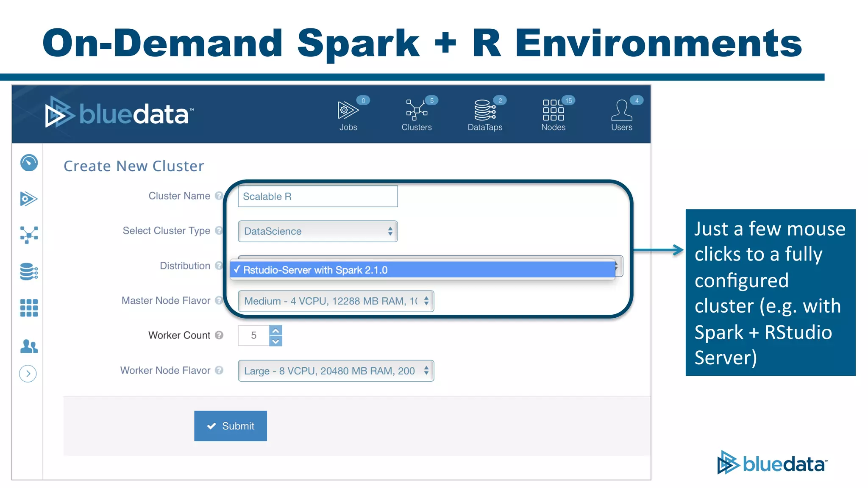Click the Worker Count help question icon
Viewport: 868px width, 488px height.
coord(219,335)
